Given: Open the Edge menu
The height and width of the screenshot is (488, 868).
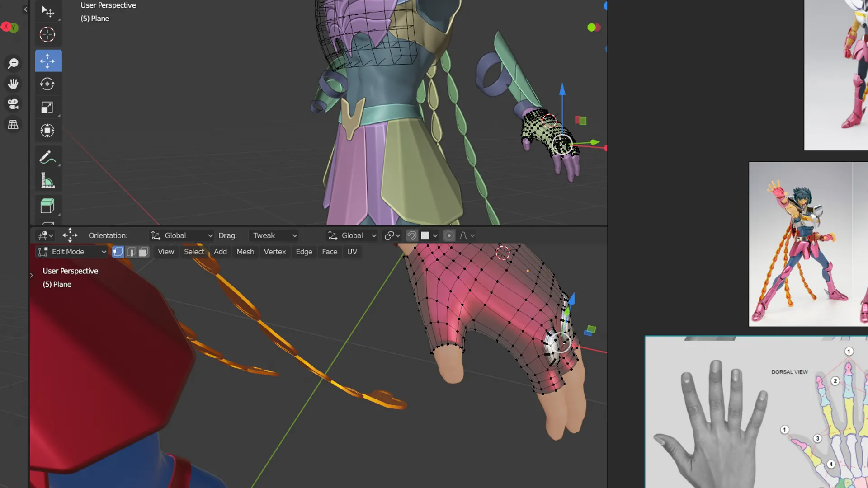Looking at the screenshot, I should tap(304, 252).
